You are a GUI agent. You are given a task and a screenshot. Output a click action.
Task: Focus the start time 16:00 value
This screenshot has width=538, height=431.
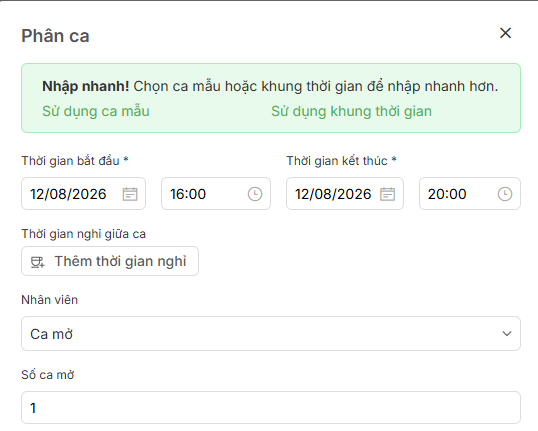(188, 194)
